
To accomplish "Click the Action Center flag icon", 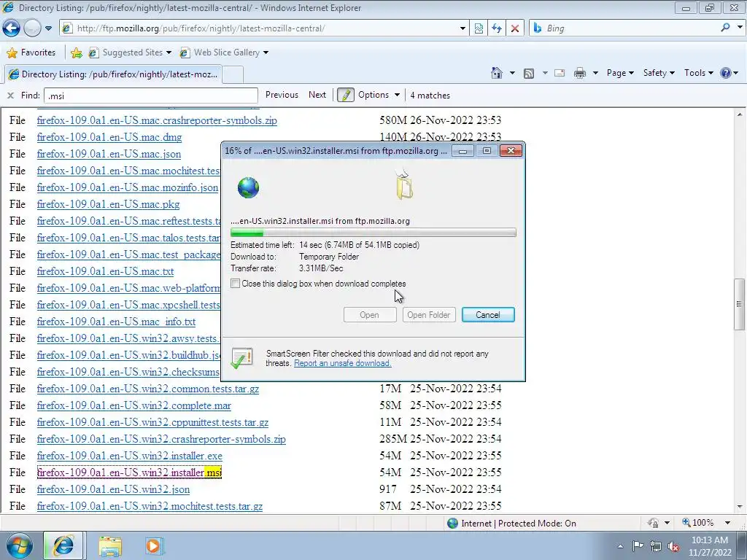I will tap(638, 546).
